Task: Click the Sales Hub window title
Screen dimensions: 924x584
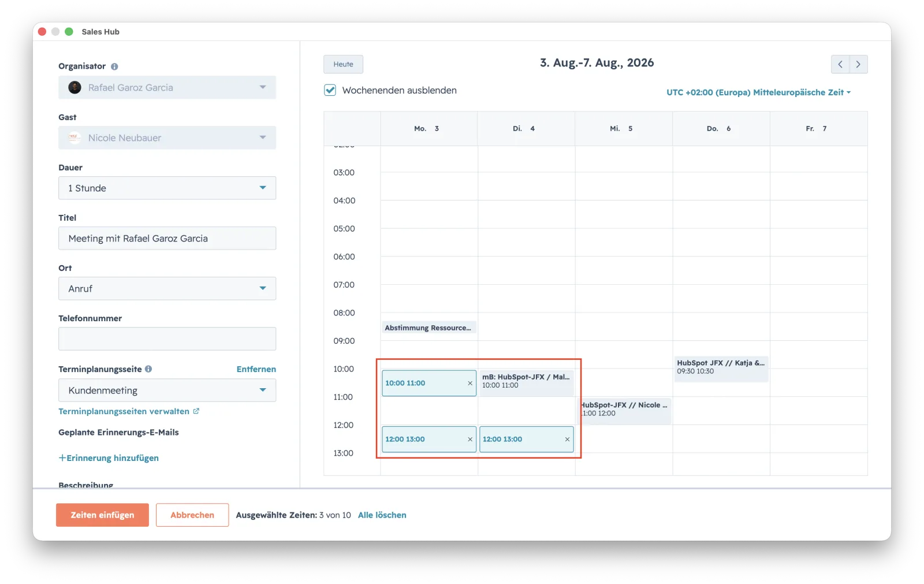Action: point(100,32)
